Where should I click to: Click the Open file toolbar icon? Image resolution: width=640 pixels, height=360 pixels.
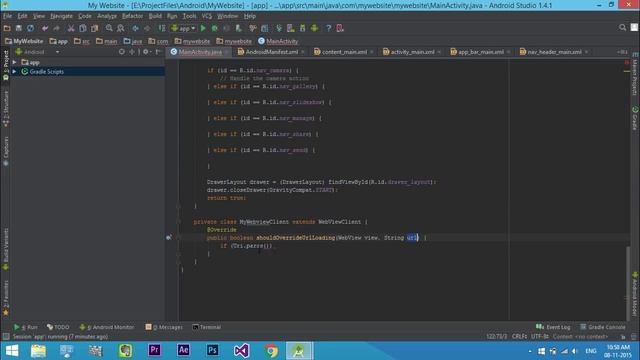(7, 28)
